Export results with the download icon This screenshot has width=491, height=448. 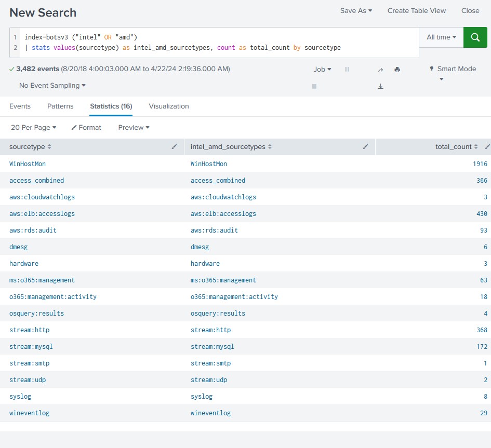pyautogui.click(x=380, y=86)
